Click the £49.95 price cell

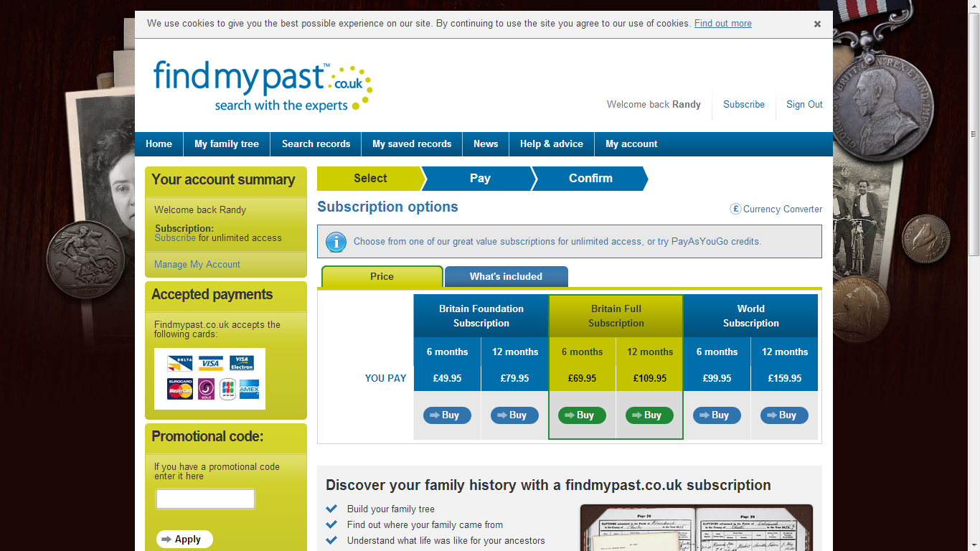click(x=447, y=378)
